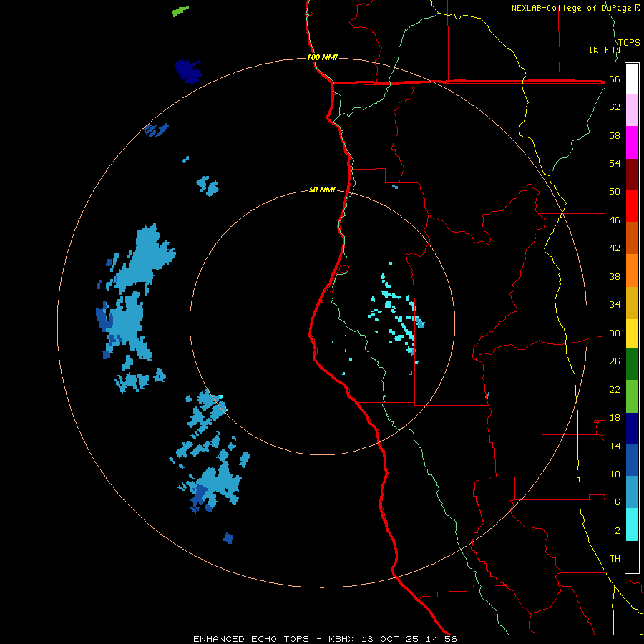644x644 pixels.
Task: Click the "58" scale value
Action: click(x=615, y=135)
